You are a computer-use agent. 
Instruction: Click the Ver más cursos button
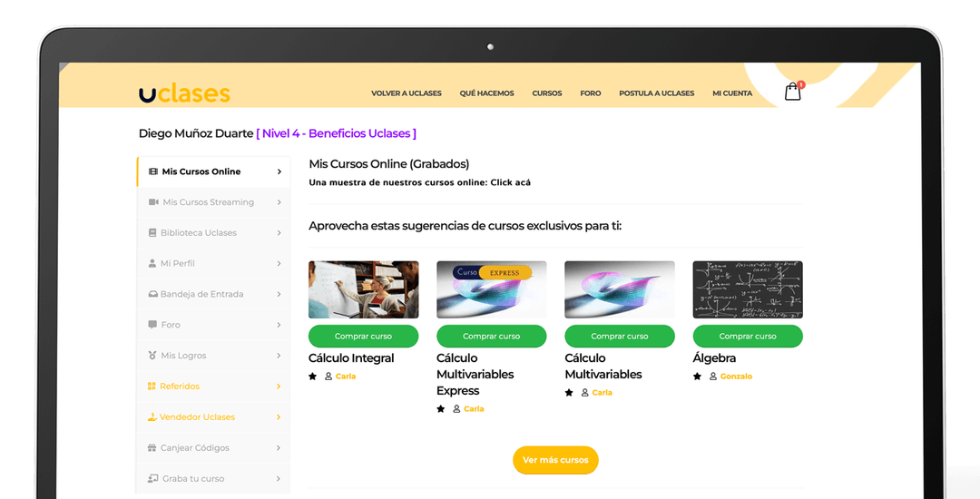[x=555, y=460]
